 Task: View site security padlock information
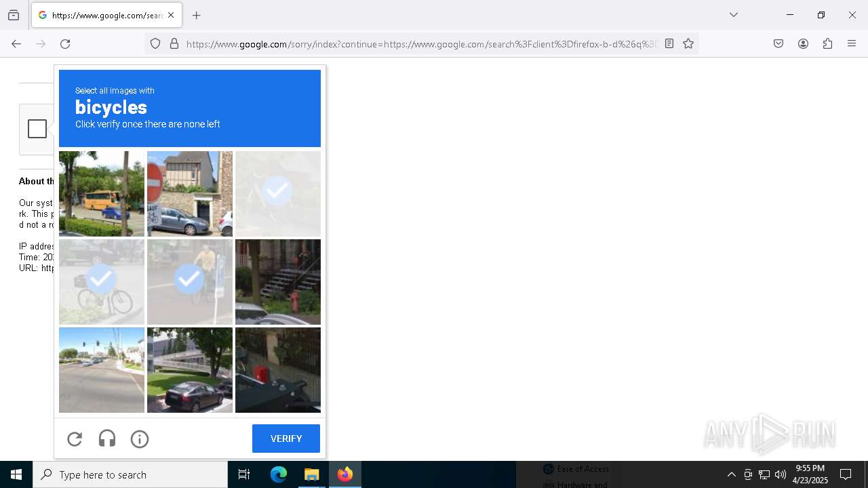174,44
